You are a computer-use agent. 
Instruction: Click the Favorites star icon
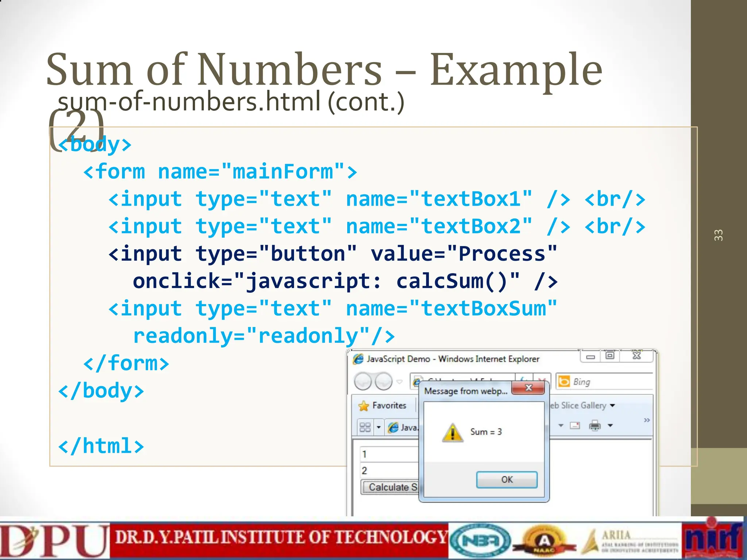pyautogui.click(x=364, y=406)
